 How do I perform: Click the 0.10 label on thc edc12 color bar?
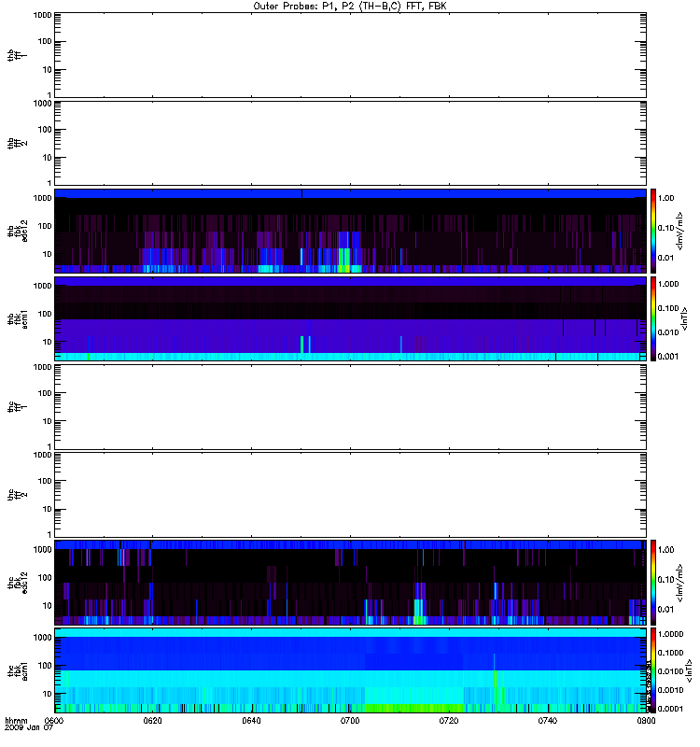[665, 579]
